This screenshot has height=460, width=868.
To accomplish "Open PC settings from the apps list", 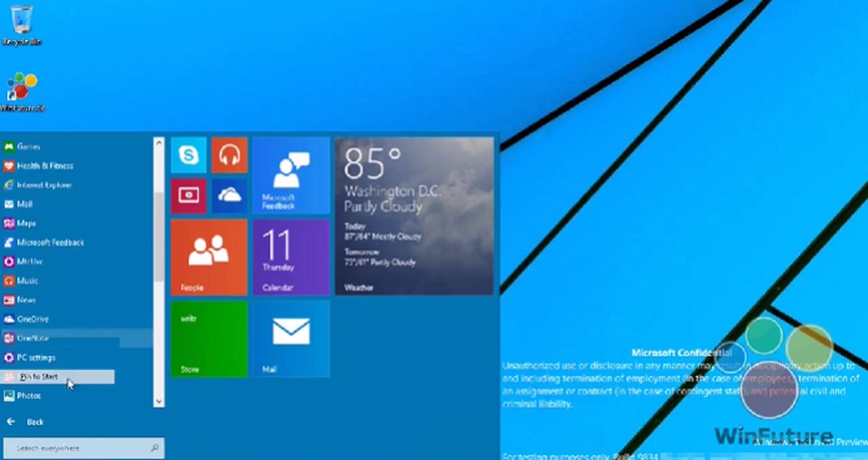I will point(77,358).
